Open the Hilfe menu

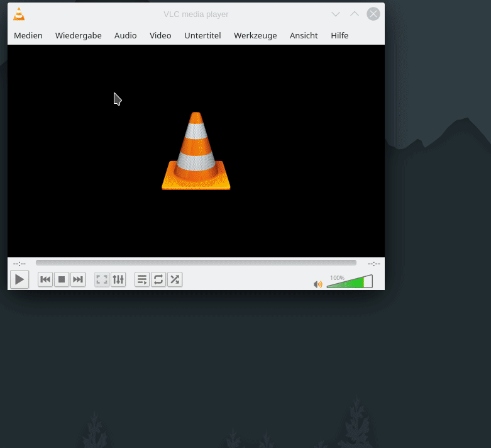point(339,35)
